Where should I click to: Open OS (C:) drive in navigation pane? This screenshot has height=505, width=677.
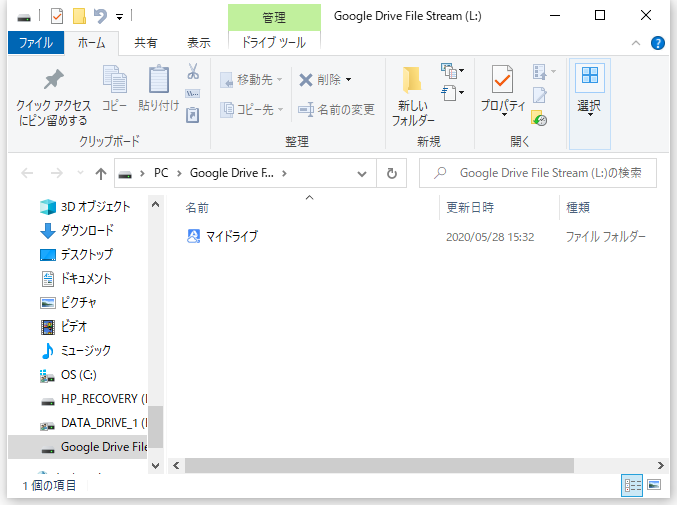[68, 375]
